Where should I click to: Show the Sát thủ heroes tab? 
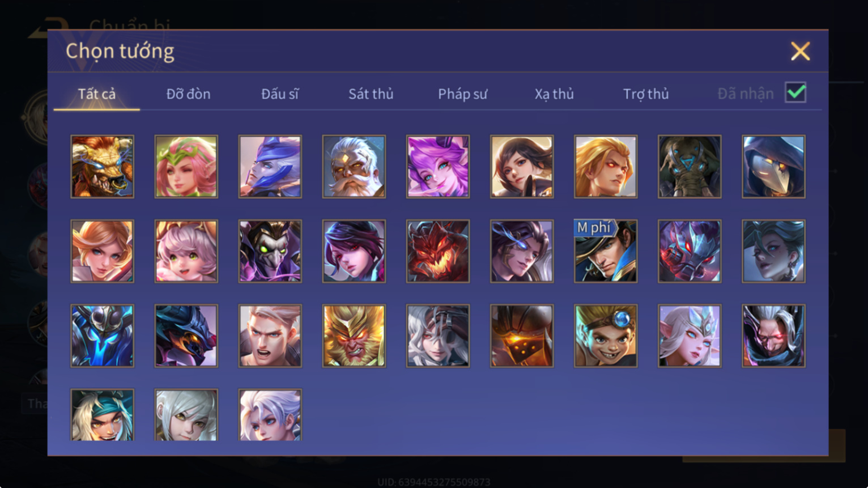(371, 94)
